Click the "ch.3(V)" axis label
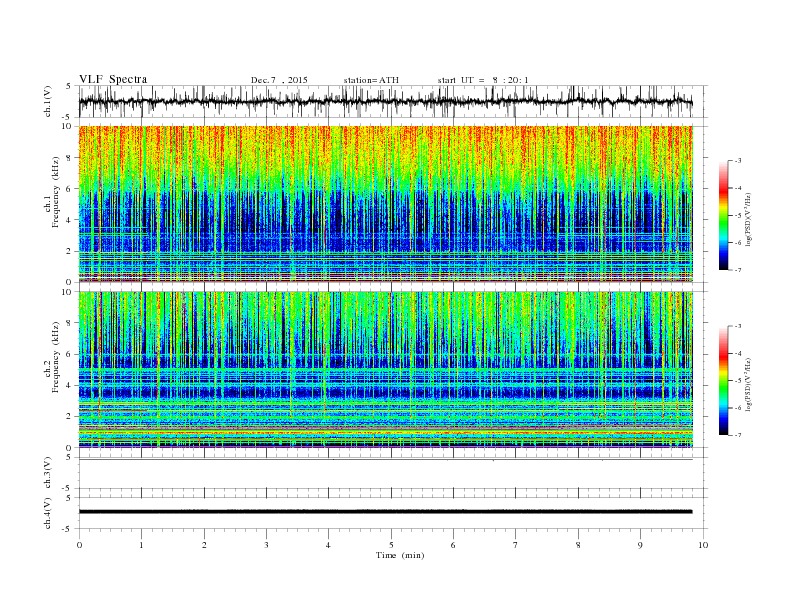Viewport: 792px width, 612px height. pos(48,473)
